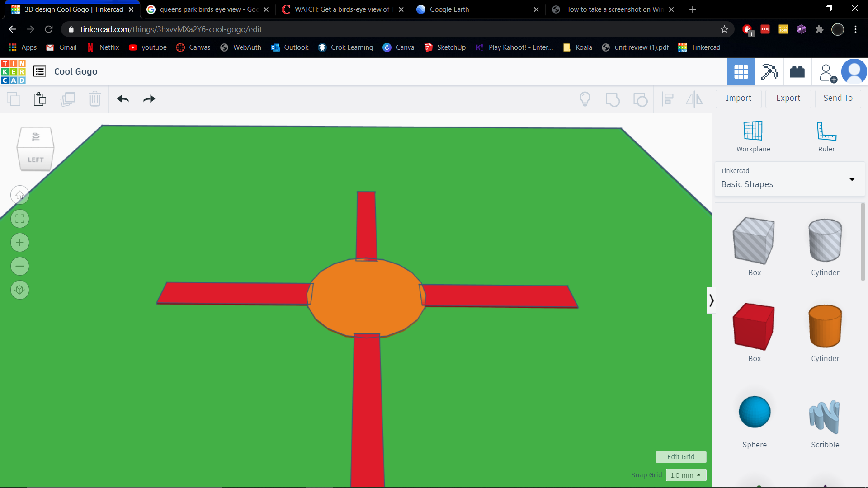Click the shapes panel scrollbar
Viewport: 868px width, 488px height.
coord(863,242)
